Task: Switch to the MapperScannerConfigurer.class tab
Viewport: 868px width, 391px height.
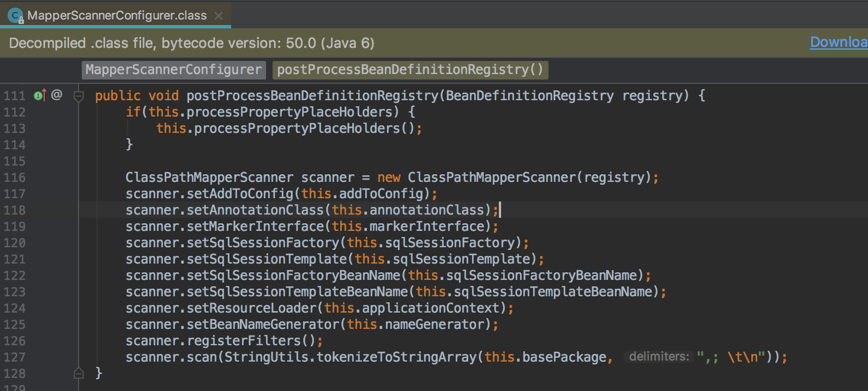Action: point(117,16)
